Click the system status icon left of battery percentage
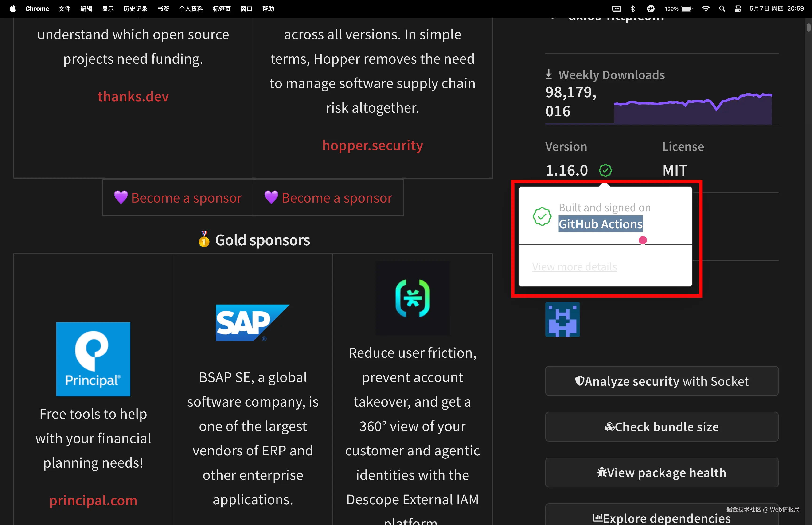Image resolution: width=812 pixels, height=525 pixels. click(651, 8)
